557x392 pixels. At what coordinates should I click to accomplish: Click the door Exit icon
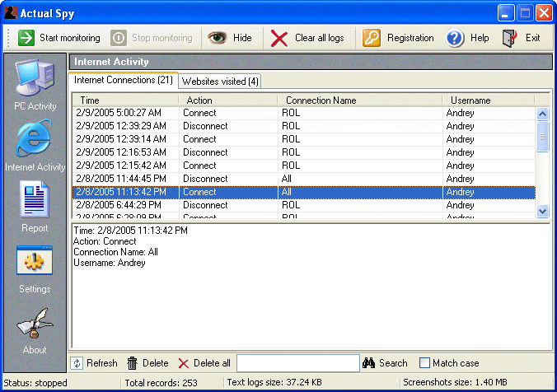[510, 38]
